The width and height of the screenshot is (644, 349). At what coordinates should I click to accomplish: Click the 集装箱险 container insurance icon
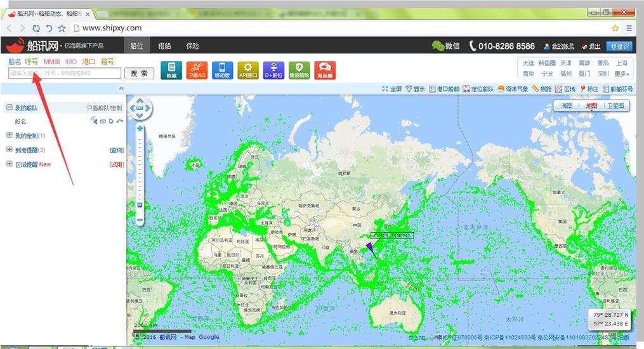pyautogui.click(x=299, y=70)
